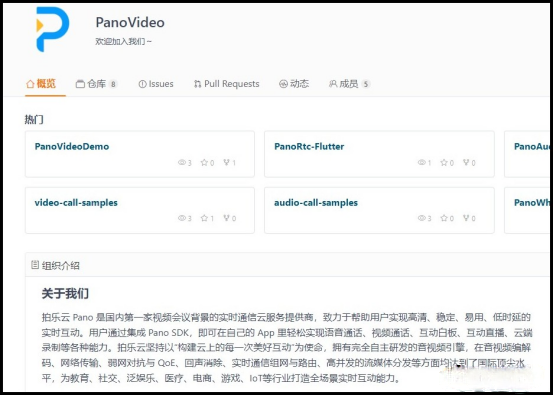Click the watch eye icon on audio-call-samples

click(x=422, y=218)
